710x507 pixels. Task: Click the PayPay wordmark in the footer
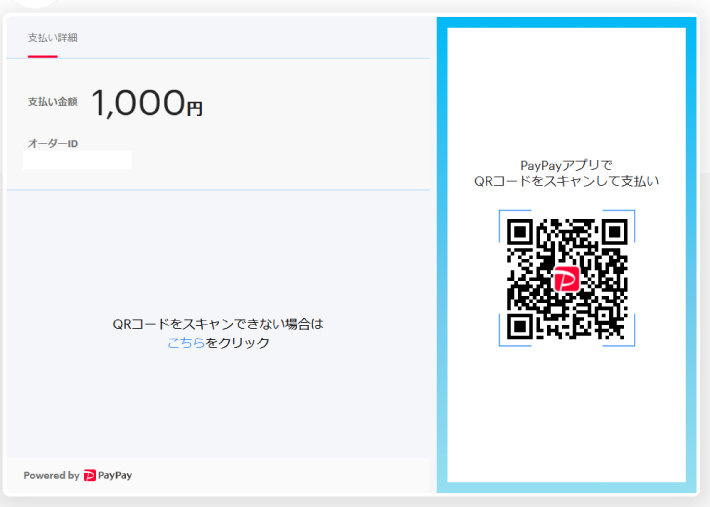(115, 475)
